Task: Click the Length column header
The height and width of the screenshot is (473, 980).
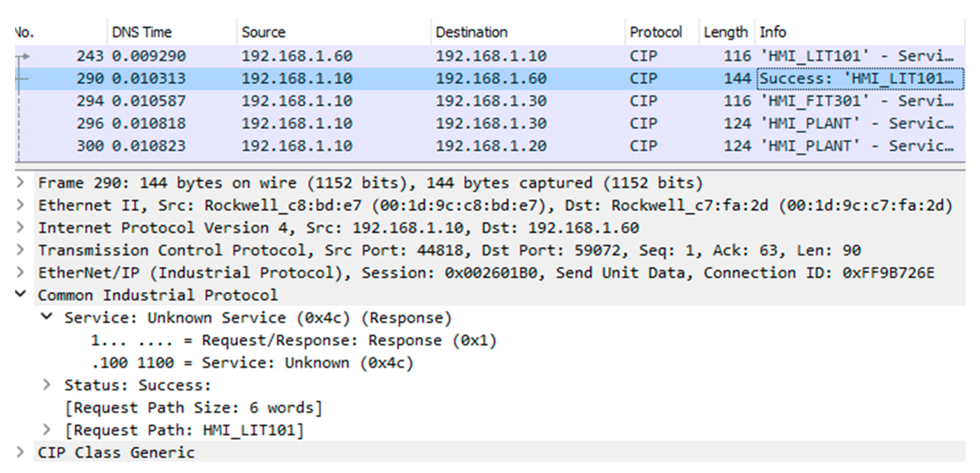Action: tap(725, 32)
